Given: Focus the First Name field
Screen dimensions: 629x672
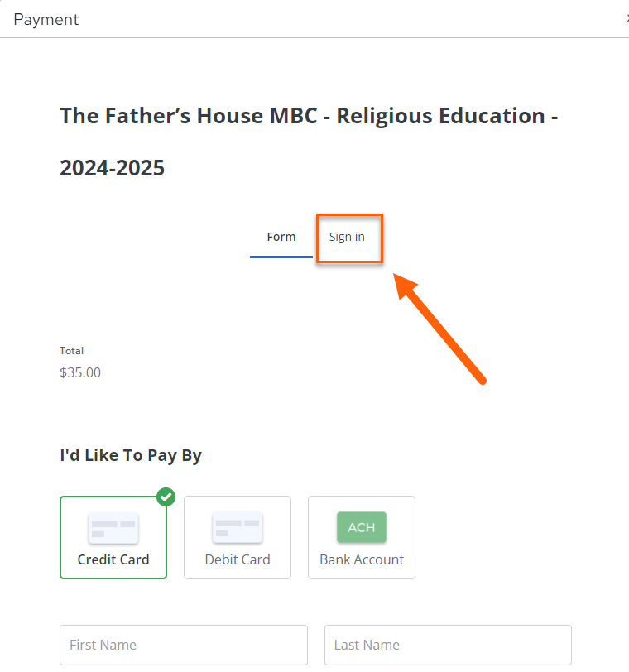Looking at the screenshot, I should (x=184, y=645).
